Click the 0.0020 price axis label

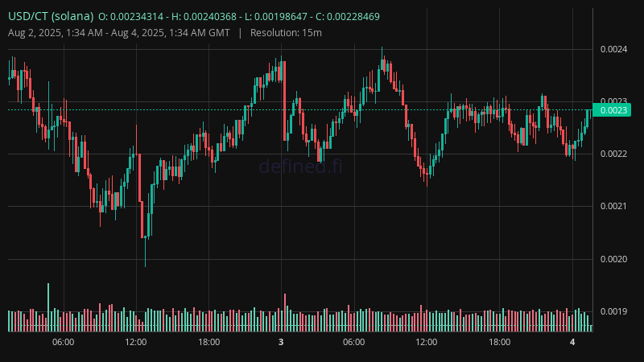[613, 259]
